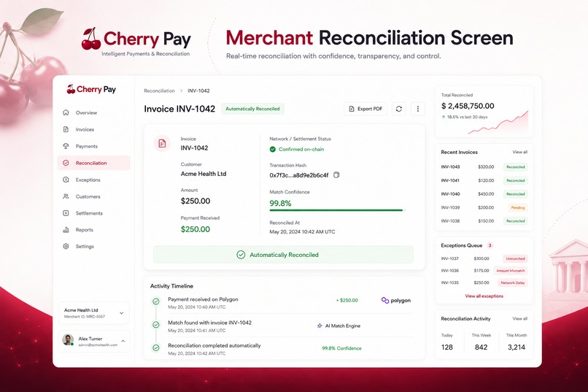588x392 pixels.
Task: Click the Amount Mismatch badge
Action: 511,271
